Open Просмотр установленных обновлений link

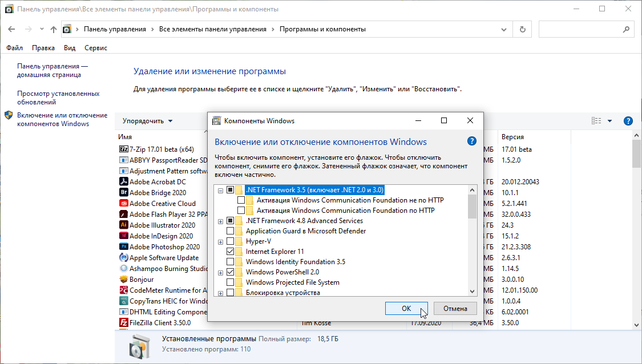tap(58, 98)
